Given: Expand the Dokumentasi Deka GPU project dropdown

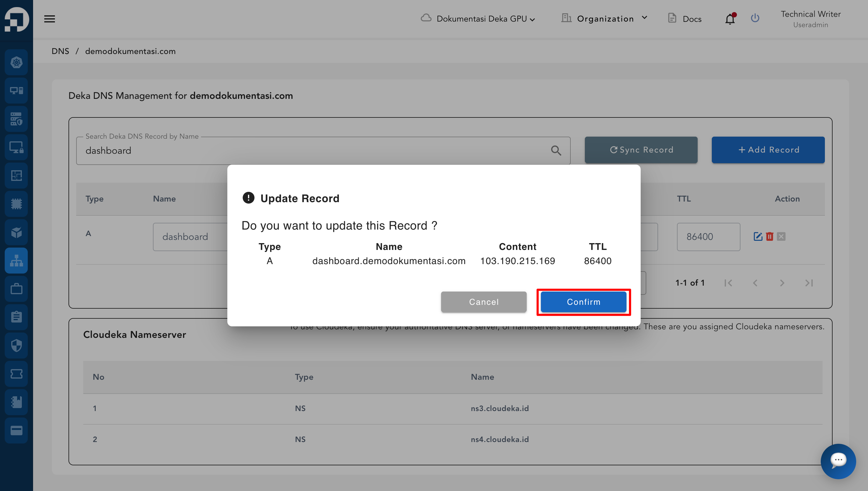Looking at the screenshot, I should [478, 19].
